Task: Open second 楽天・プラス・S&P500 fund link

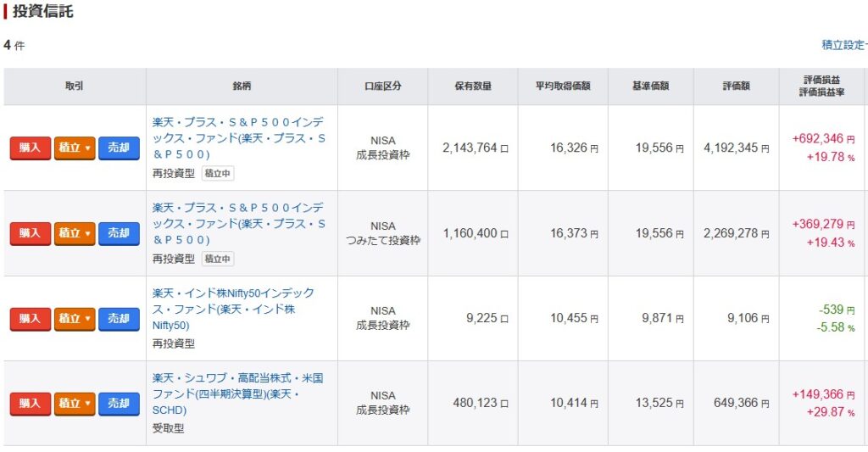Action: (x=238, y=223)
